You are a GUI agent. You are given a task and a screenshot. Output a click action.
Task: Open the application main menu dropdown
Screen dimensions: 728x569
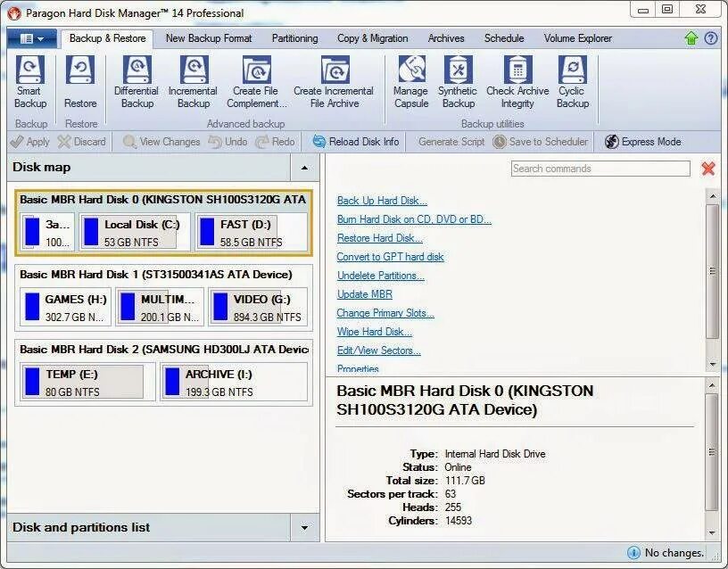click(x=32, y=38)
